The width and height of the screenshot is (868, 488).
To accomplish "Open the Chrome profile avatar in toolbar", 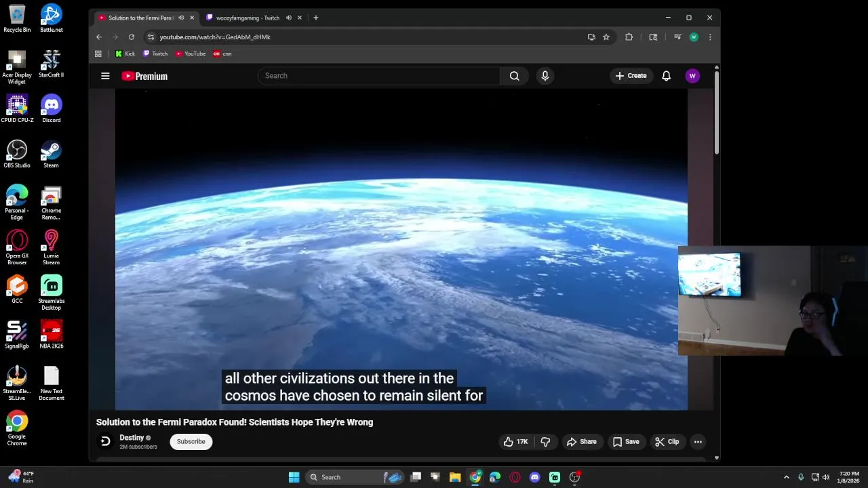I will coord(694,37).
